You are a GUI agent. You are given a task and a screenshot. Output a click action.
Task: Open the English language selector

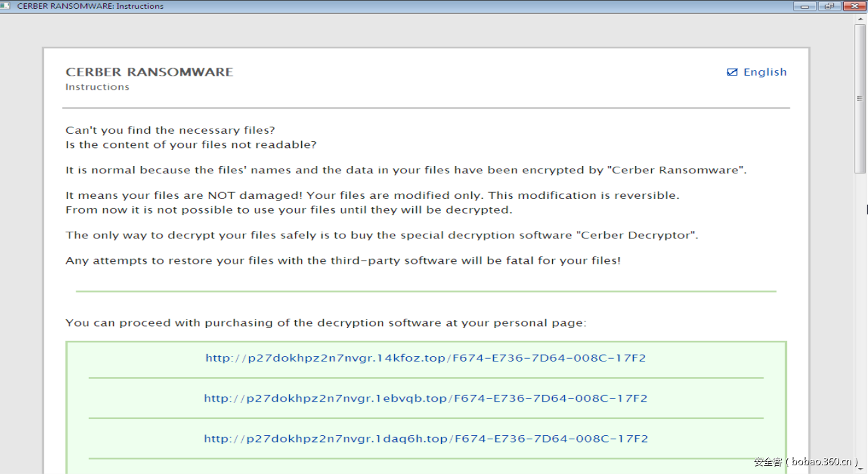click(x=764, y=72)
